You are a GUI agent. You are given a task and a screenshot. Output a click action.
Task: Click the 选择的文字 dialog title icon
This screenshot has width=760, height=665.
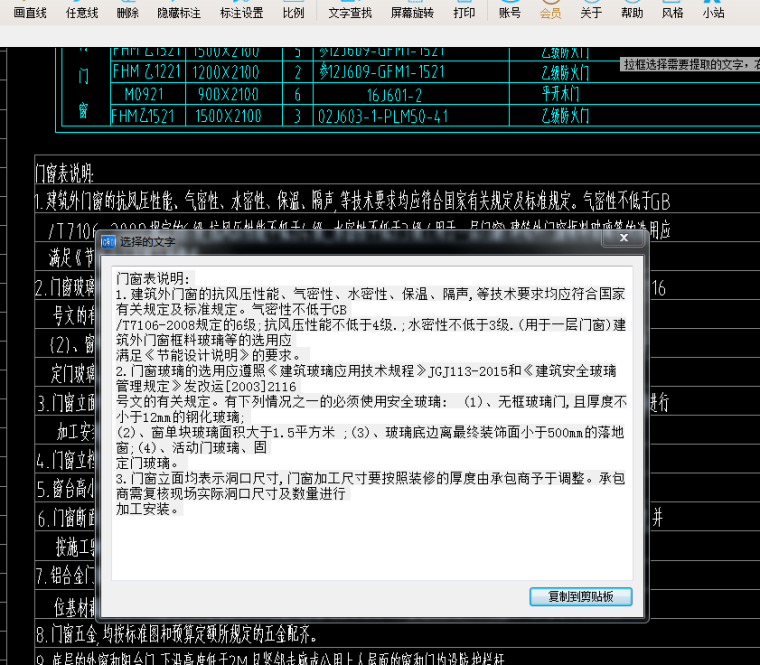coord(109,241)
